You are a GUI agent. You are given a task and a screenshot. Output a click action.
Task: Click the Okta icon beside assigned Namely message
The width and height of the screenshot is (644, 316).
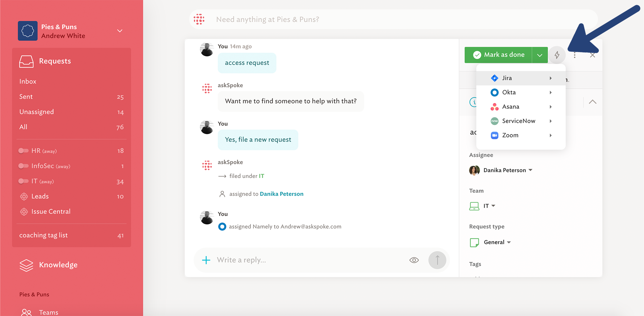222,227
